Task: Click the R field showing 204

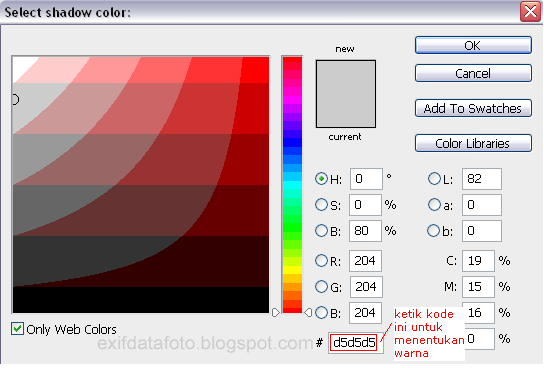Action: click(365, 261)
